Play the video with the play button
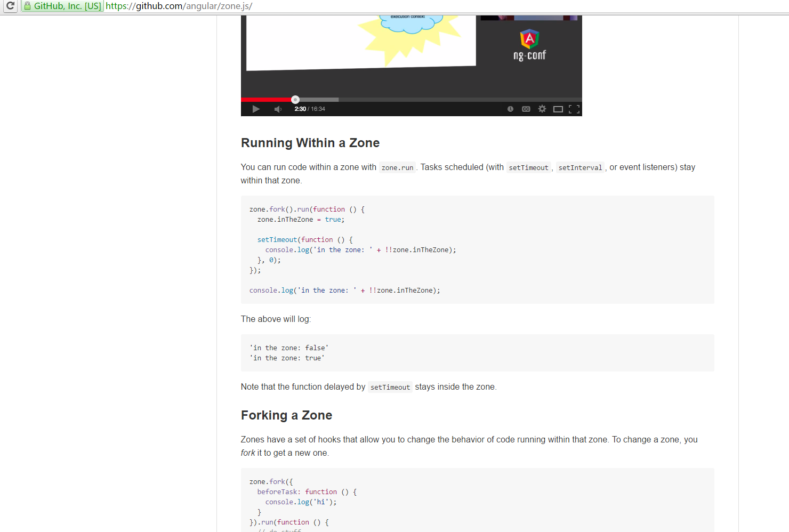 pos(256,109)
